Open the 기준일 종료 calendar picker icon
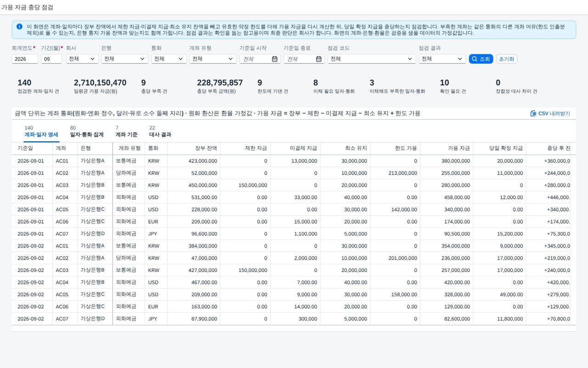Image resolution: width=588 pixels, height=368 pixels. [x=319, y=59]
